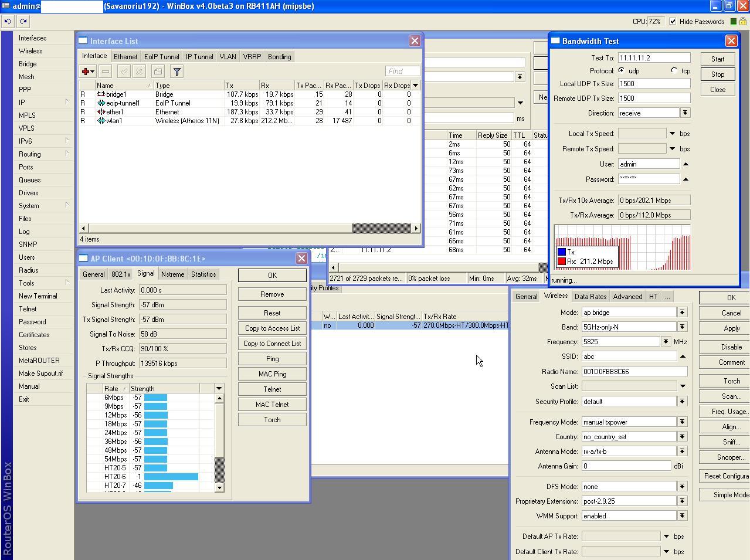Open the Mode dropdown showing ap bridge
This screenshot has width=750, height=560.
click(x=682, y=312)
